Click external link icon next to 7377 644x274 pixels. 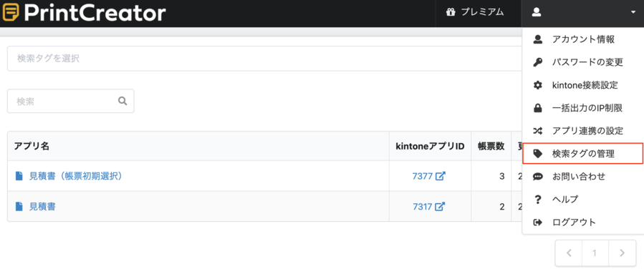[x=441, y=177]
